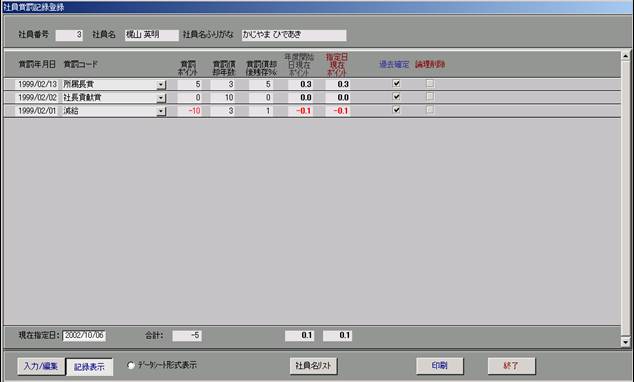634x382 pixels.
Task: Click 償却後残存% value 5 in 所属長賞 row
Action: pyautogui.click(x=261, y=84)
